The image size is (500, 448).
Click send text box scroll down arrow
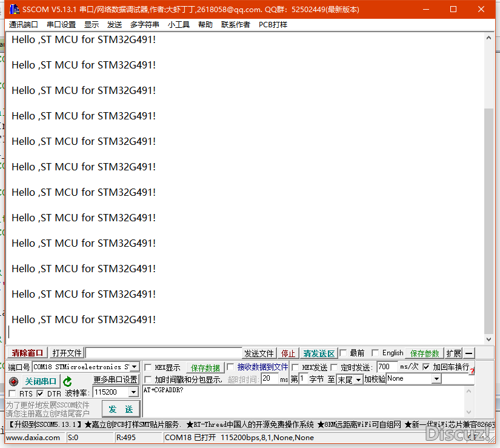coord(468,412)
